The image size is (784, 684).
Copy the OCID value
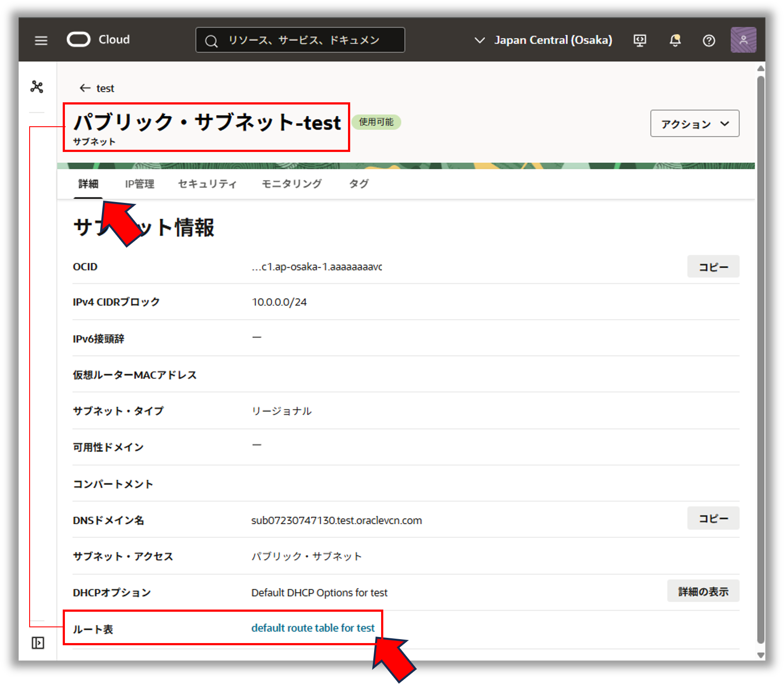tap(713, 267)
